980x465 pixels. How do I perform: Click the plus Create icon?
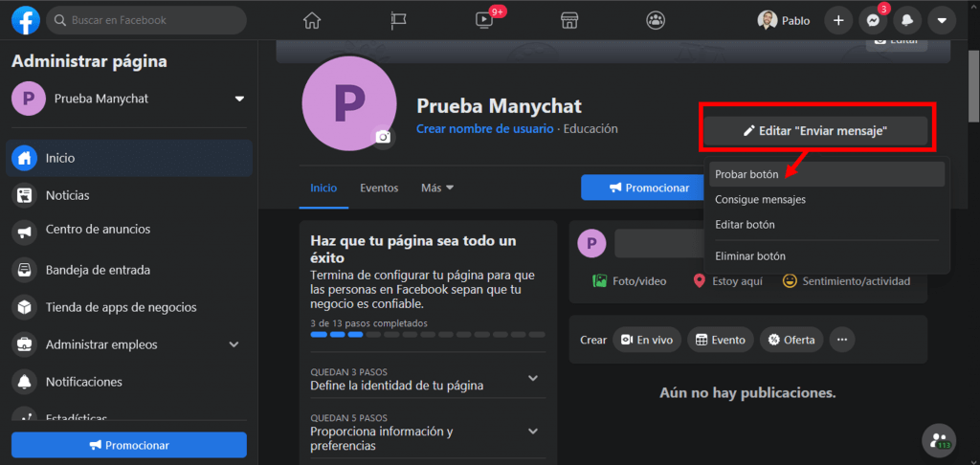[838, 21]
